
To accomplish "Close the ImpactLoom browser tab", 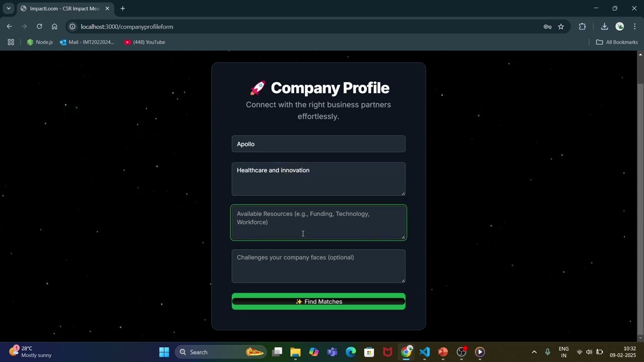I will pos(107,9).
